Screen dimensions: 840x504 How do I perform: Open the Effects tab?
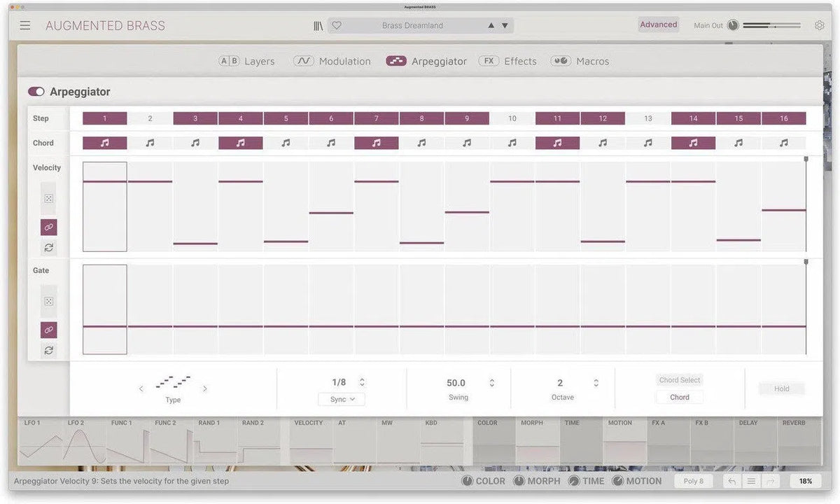[507, 61]
